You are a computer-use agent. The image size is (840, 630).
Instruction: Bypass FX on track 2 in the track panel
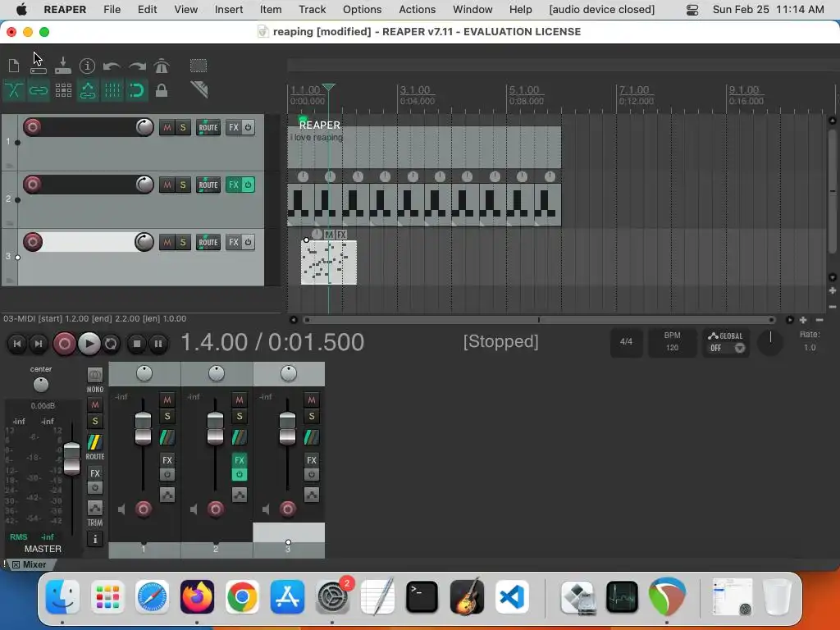(248, 185)
